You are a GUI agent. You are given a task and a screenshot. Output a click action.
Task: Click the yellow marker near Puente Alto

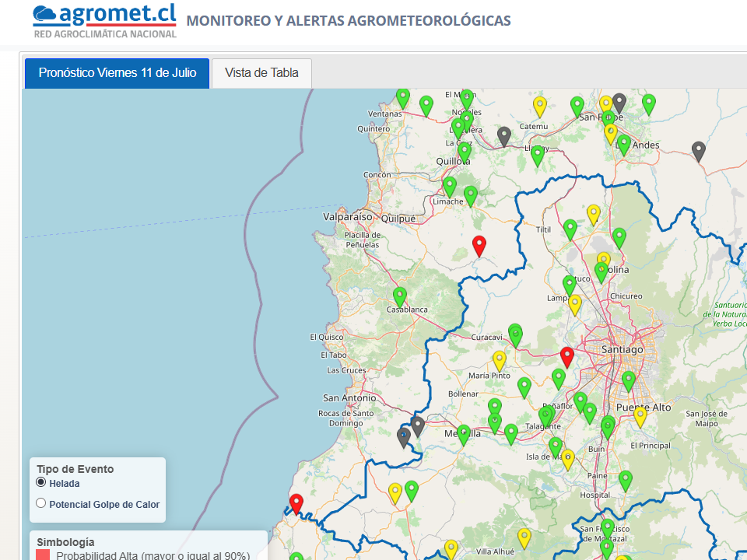640,416
